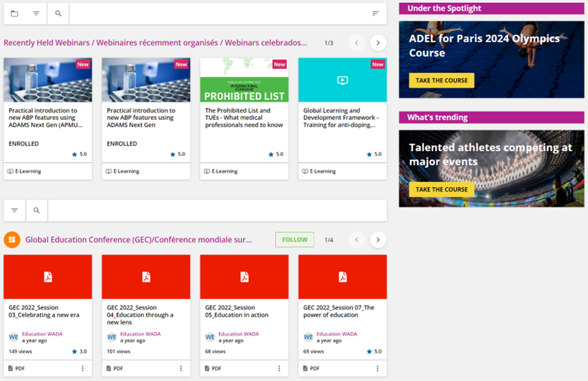Click Education WADA author on Session 03 card
Viewport: 588px width, 381px height.
click(x=42, y=333)
